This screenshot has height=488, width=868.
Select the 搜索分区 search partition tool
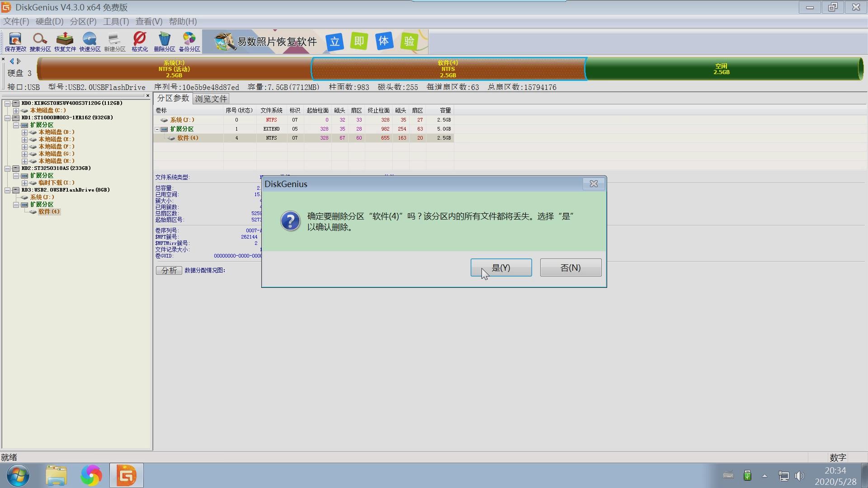pos(40,42)
